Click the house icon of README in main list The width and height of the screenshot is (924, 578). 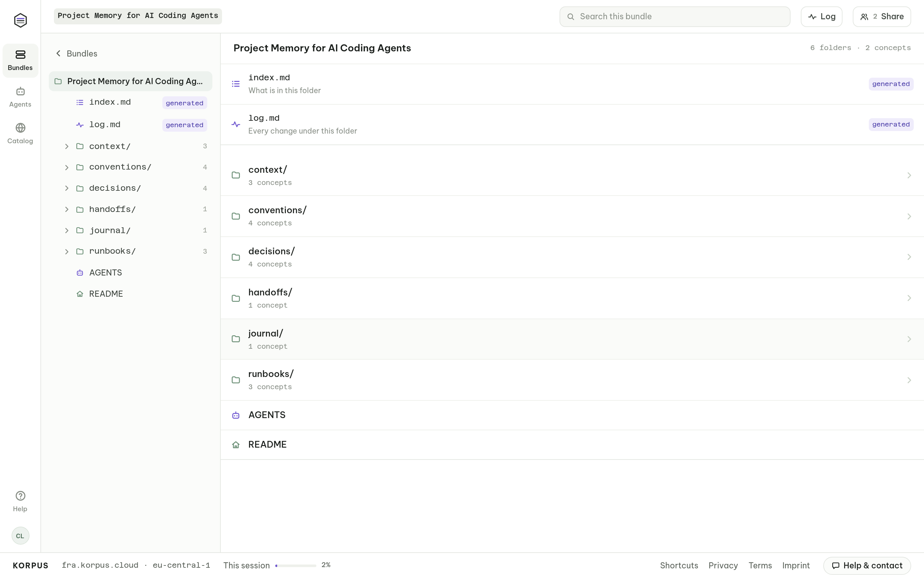pyautogui.click(x=236, y=445)
